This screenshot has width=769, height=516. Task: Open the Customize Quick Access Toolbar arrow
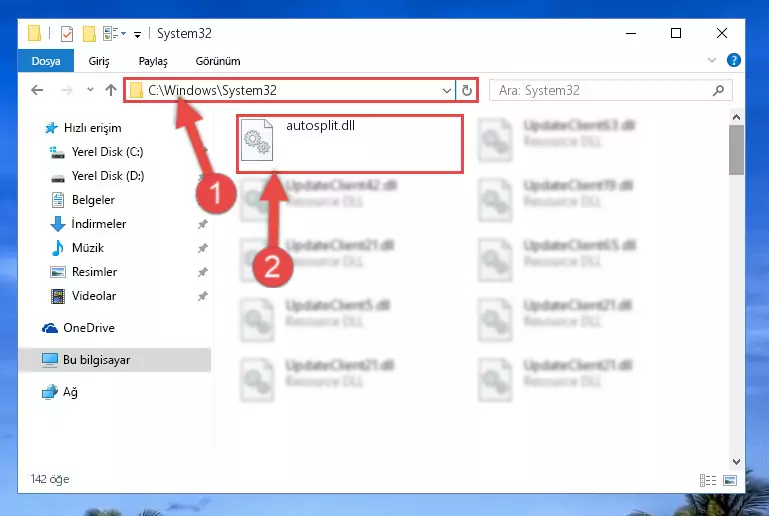[x=137, y=34]
